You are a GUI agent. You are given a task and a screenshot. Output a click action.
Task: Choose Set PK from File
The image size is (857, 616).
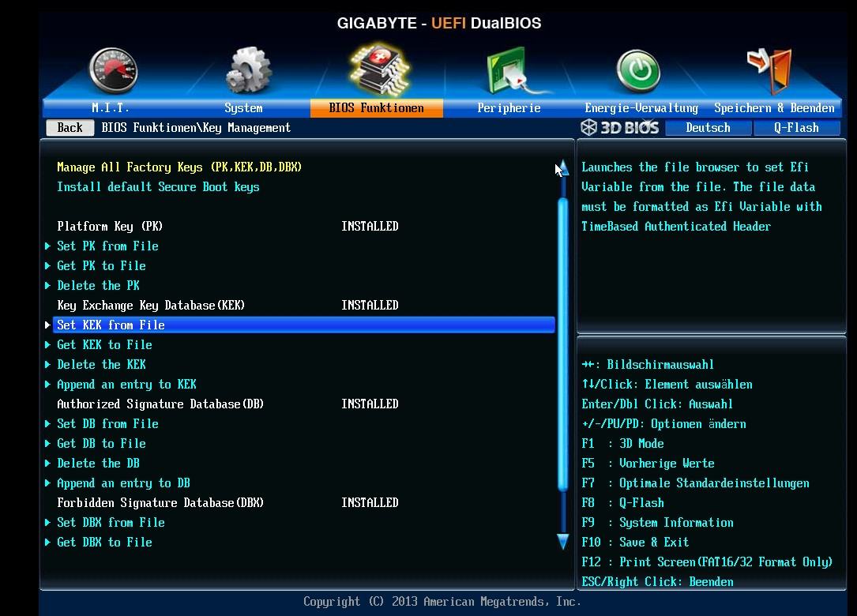click(x=107, y=246)
